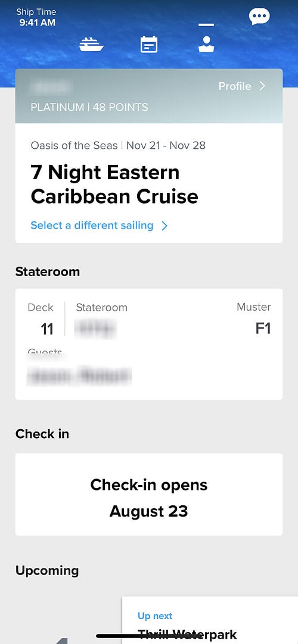Tap the blurred stateroom number

pyautogui.click(x=95, y=329)
